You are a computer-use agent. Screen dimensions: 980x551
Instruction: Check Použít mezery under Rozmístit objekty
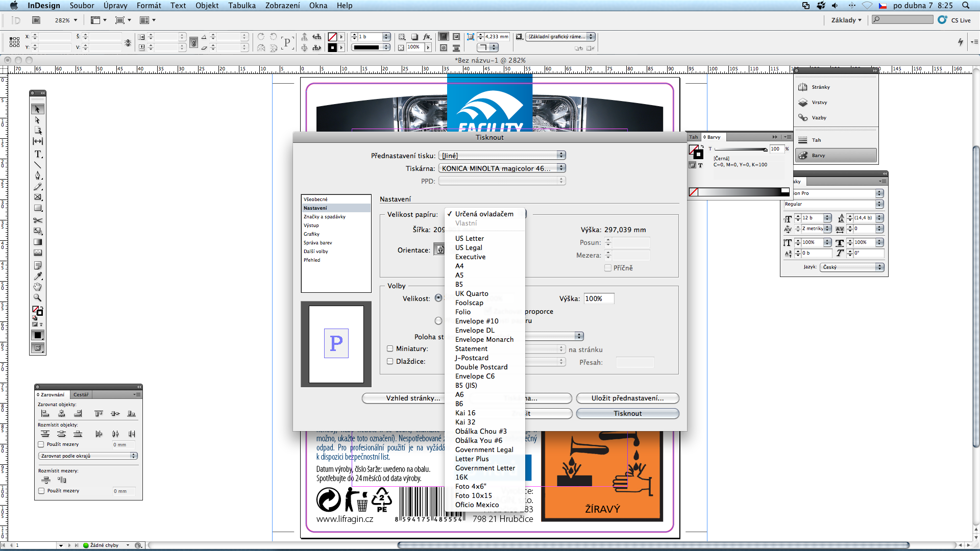coord(41,444)
